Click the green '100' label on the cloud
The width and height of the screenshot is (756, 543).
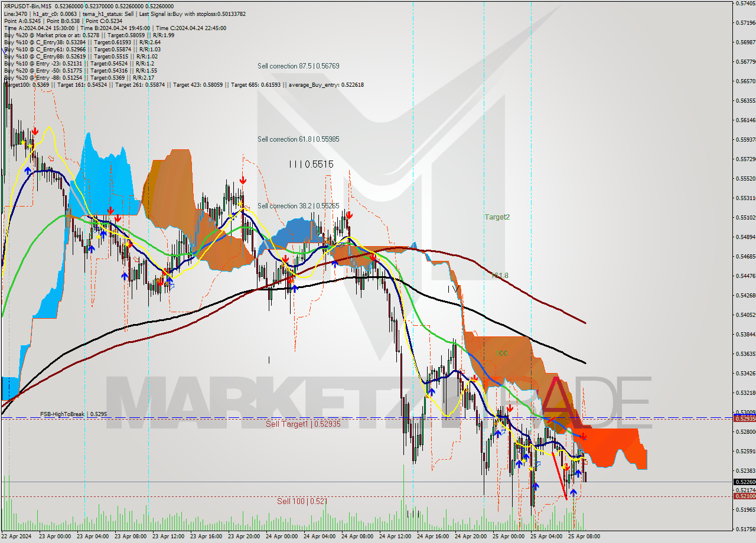(x=501, y=354)
